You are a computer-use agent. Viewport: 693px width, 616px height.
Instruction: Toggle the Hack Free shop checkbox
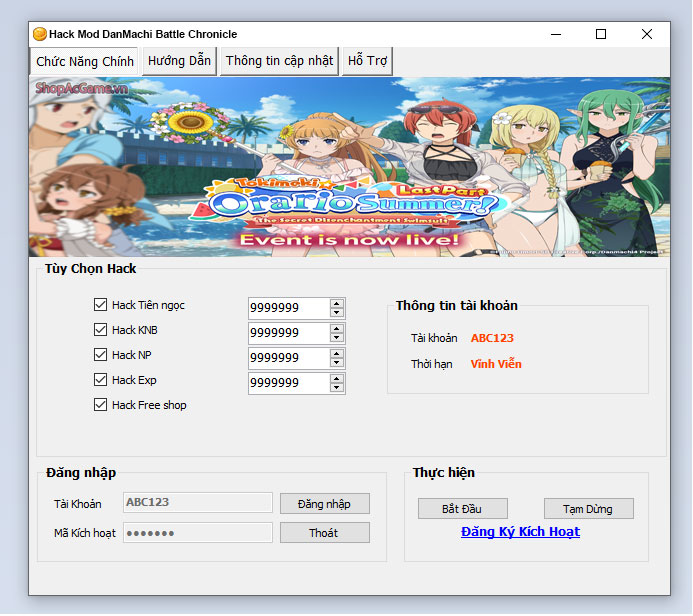click(100, 405)
